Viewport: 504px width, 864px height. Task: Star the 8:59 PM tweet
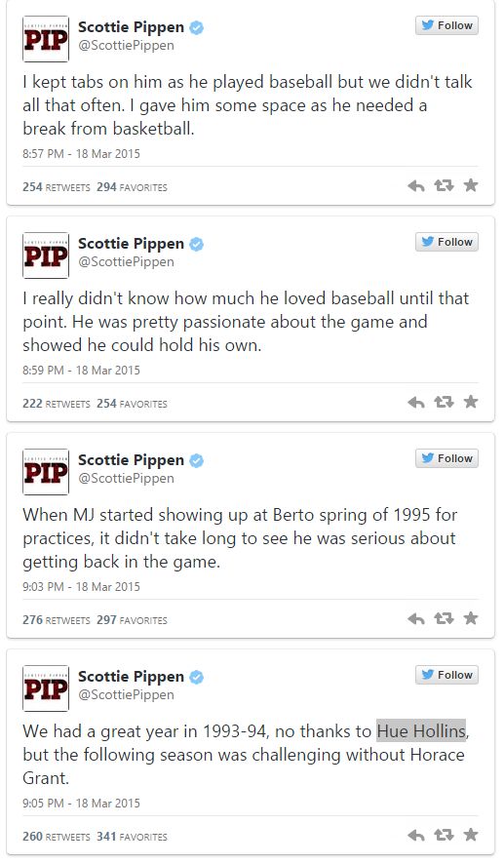(471, 402)
